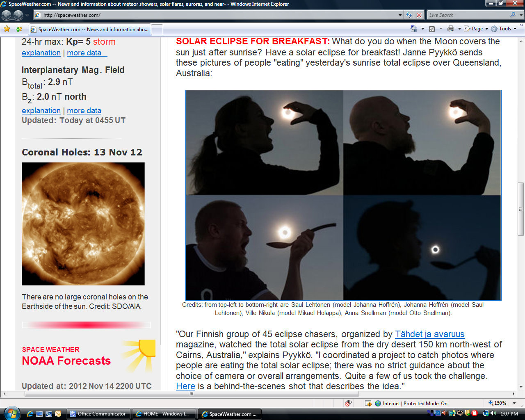Screen dimensions: 525x420
Task: Open the Page menu
Action: pyautogui.click(x=476, y=29)
